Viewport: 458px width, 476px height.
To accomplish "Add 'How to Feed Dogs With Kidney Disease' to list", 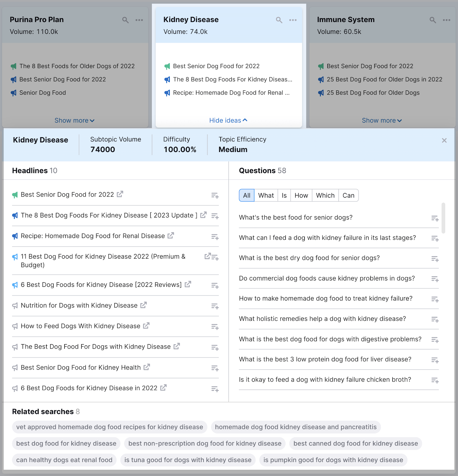I will pos(215,327).
